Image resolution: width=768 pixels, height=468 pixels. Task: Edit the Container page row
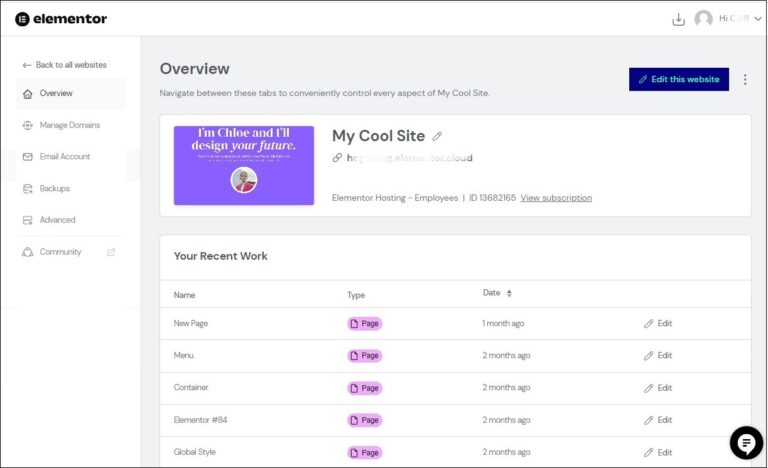[658, 388]
